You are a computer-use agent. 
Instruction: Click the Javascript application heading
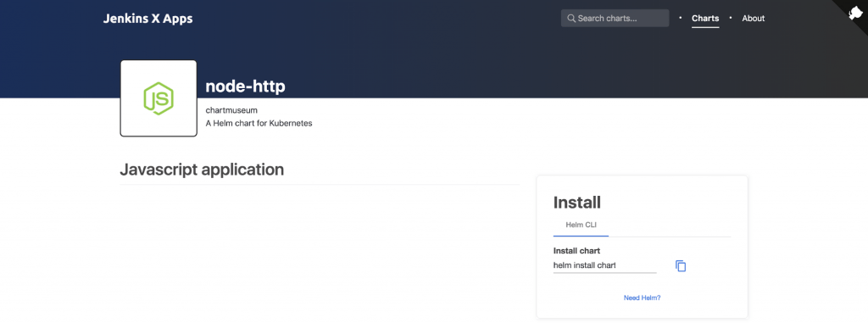point(202,170)
